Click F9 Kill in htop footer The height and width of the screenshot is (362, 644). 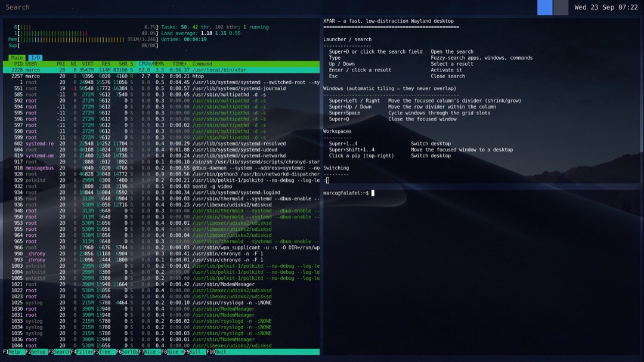click(x=194, y=352)
